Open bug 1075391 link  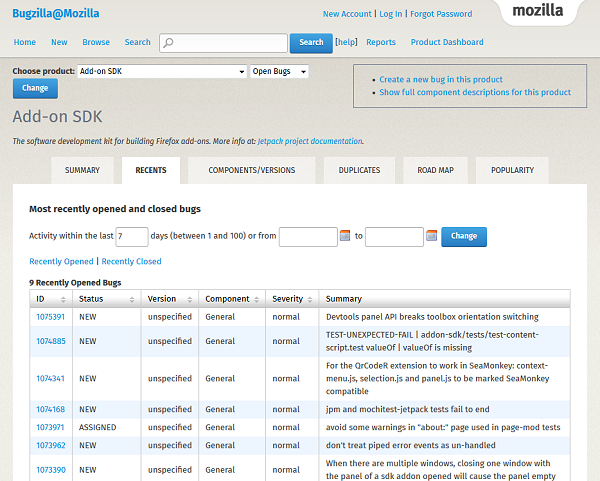50,317
